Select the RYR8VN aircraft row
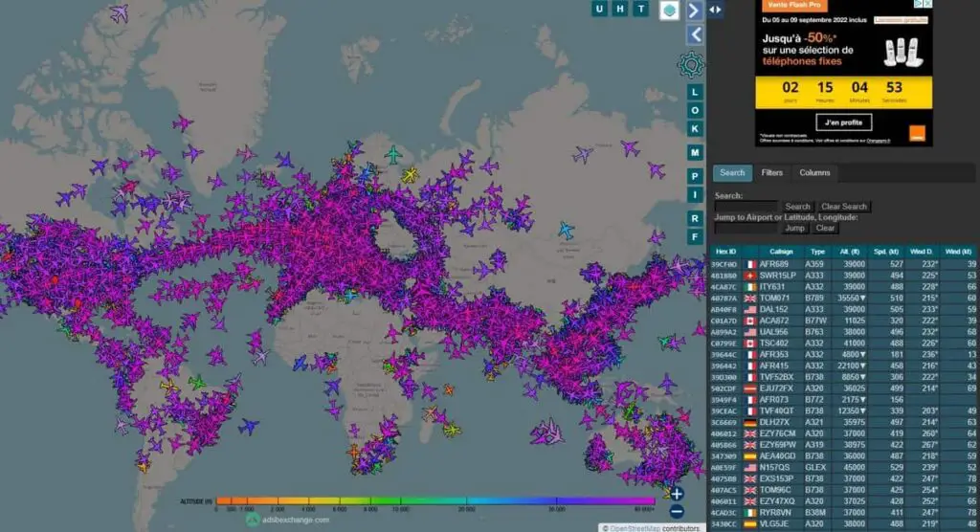This screenshot has height=532, width=980. point(844,513)
